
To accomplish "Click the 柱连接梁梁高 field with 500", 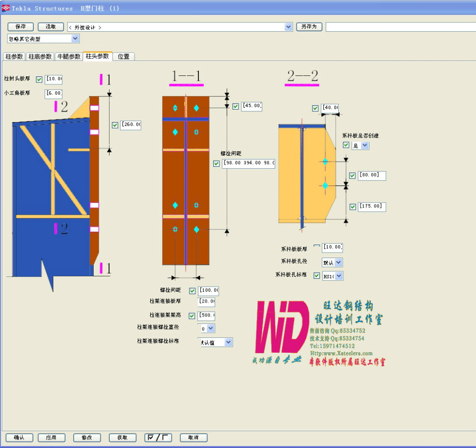I will (x=207, y=316).
